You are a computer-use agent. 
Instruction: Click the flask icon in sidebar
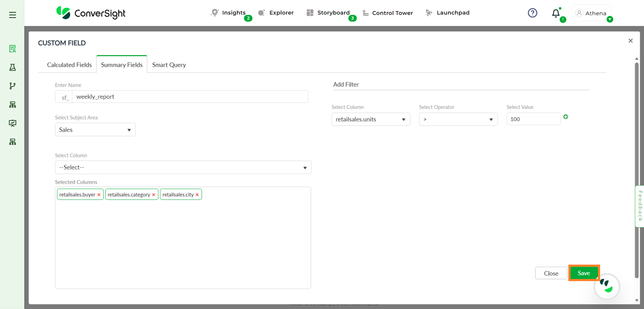(13, 68)
